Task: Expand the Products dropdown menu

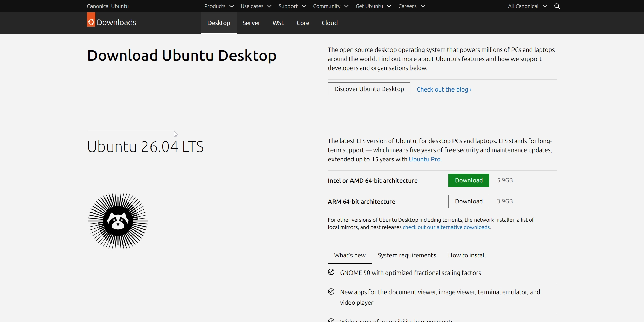Action: pos(219,6)
